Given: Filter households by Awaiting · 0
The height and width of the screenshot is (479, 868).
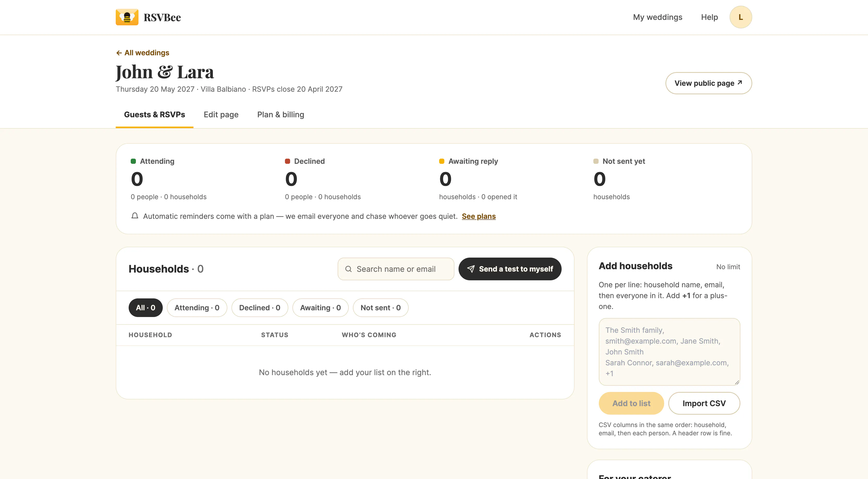Looking at the screenshot, I should (320, 308).
